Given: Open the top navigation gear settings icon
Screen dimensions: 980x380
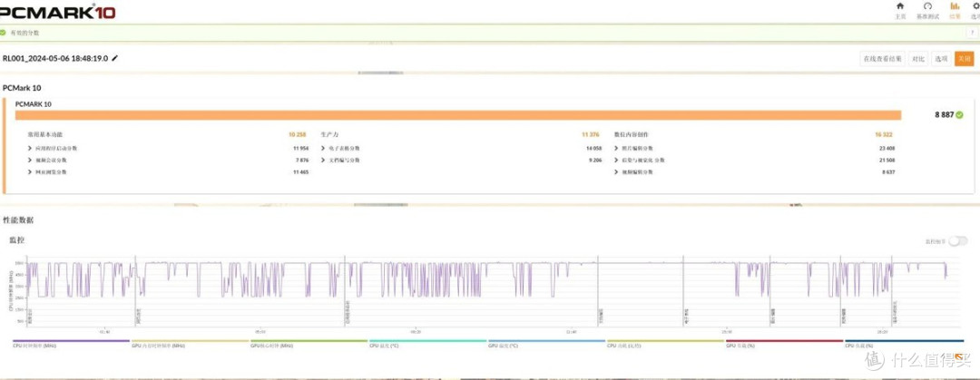Looking at the screenshot, I should point(976,5).
